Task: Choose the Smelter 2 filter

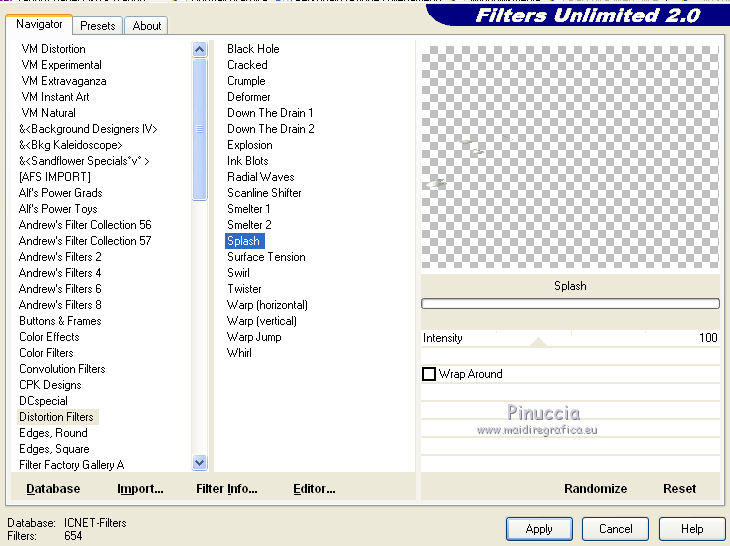Action: 249,225
